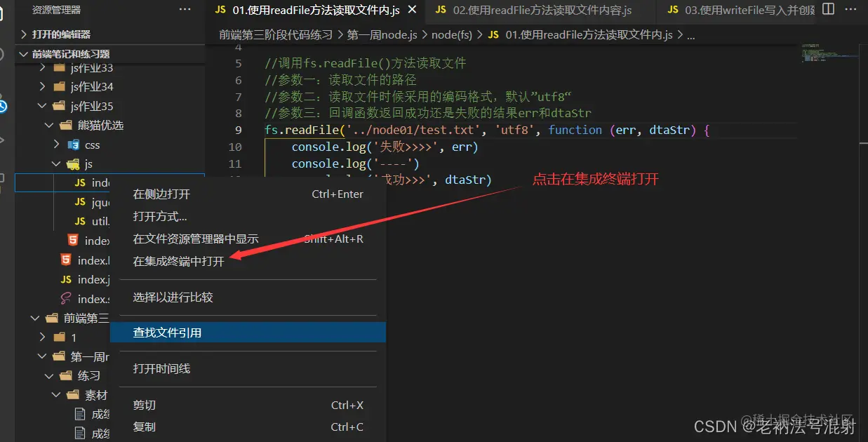Collapse the 素材 folder
Viewport: 868px width, 442px height.
pyautogui.click(x=57, y=395)
